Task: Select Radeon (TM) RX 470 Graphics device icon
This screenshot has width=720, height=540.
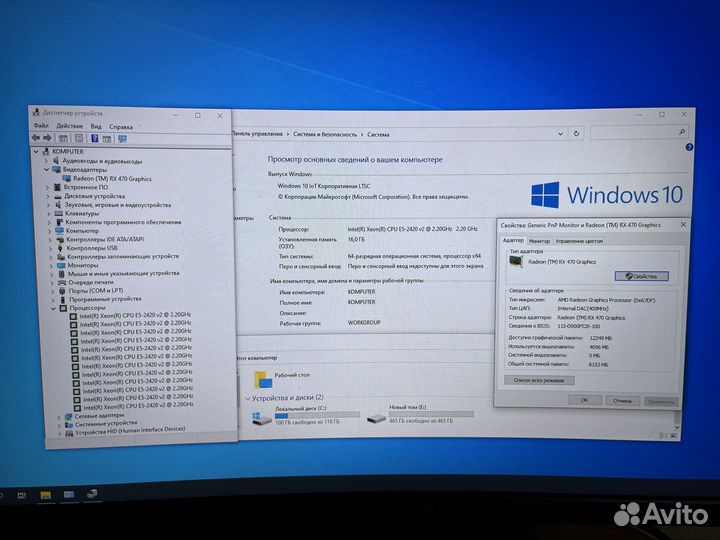Action: (67, 178)
